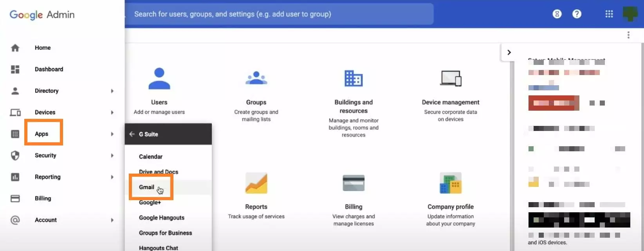Image resolution: width=644 pixels, height=251 pixels.
Task: Click the help question mark icon
Action: [x=577, y=14]
